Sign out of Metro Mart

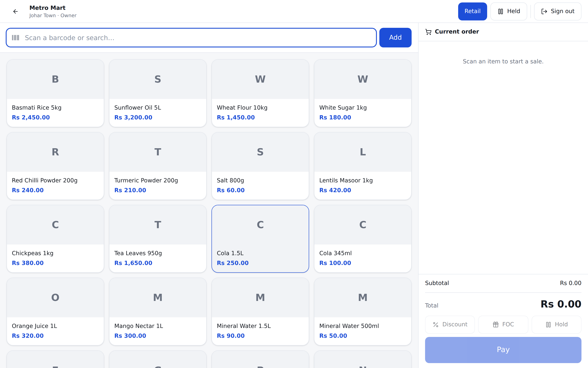click(558, 11)
